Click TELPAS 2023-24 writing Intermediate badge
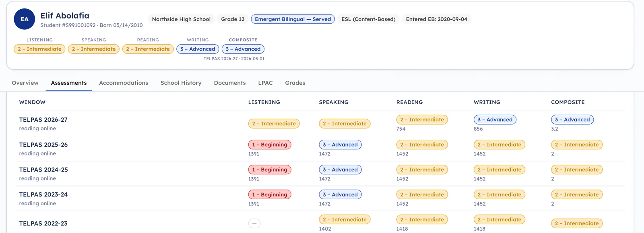The image size is (644, 233). pos(499,194)
